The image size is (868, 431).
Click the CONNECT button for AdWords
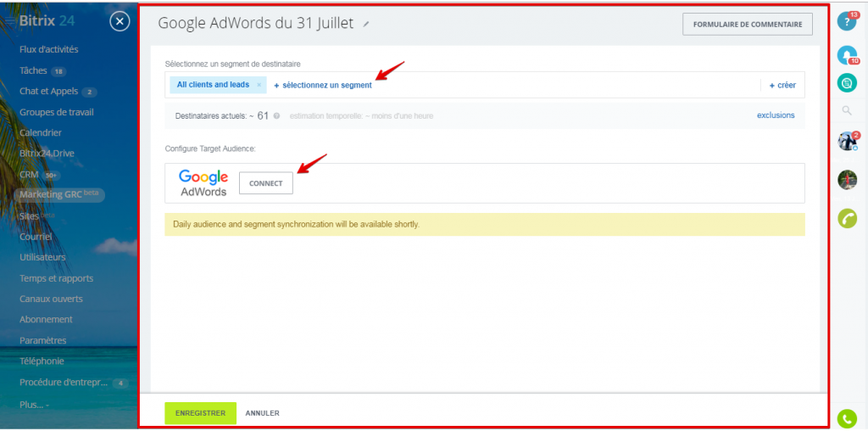pyautogui.click(x=265, y=183)
